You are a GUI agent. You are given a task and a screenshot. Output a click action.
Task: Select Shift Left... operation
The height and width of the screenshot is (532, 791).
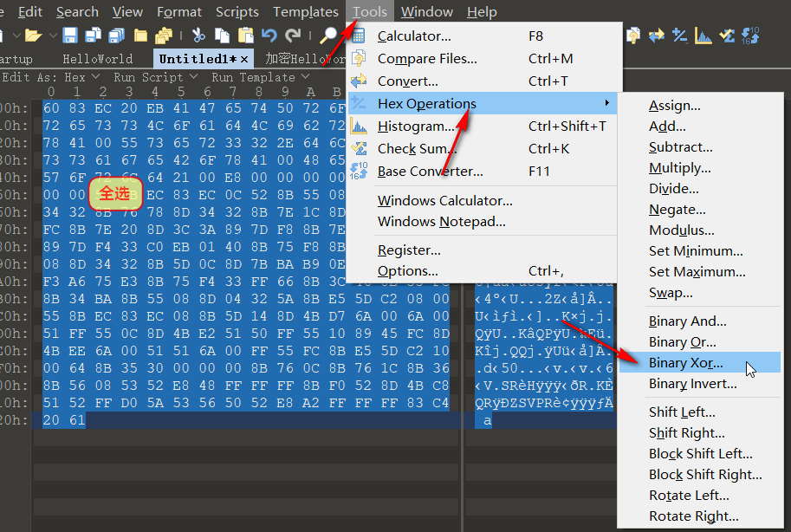pos(700,412)
